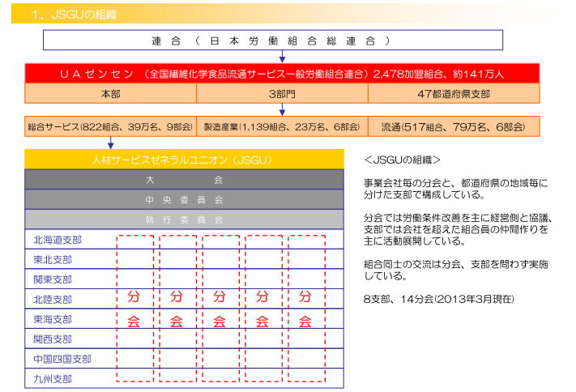
Task: Click the '執行委員会' row
Action: (x=184, y=219)
